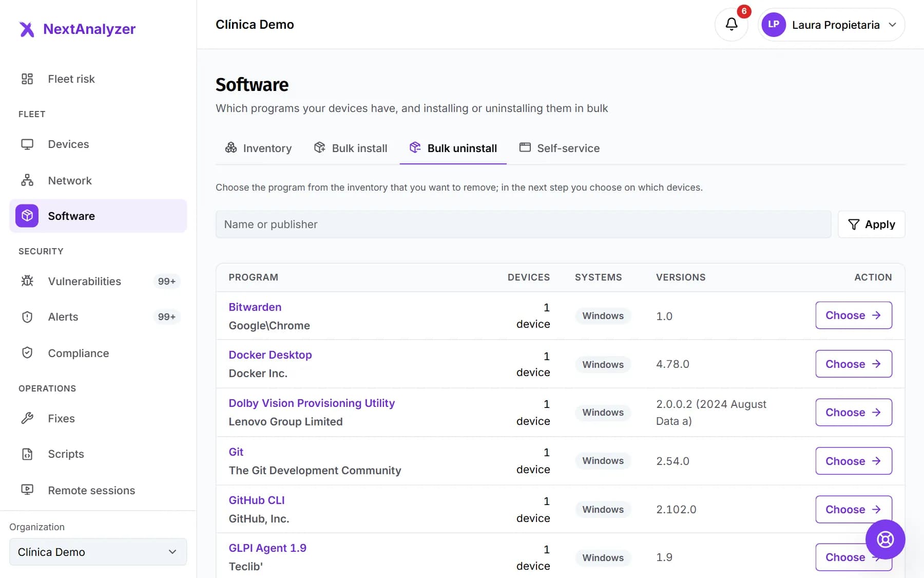Click the Alerts 99+ badge

click(x=166, y=317)
